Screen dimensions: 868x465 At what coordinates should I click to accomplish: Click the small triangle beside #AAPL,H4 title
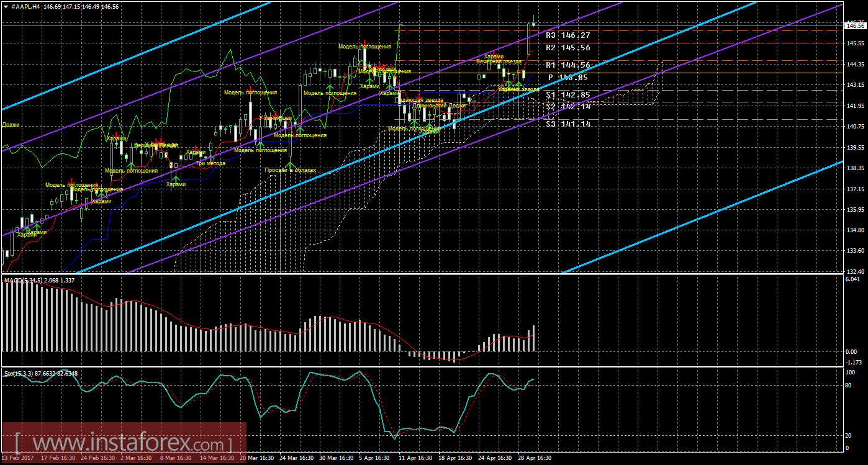pyautogui.click(x=6, y=6)
